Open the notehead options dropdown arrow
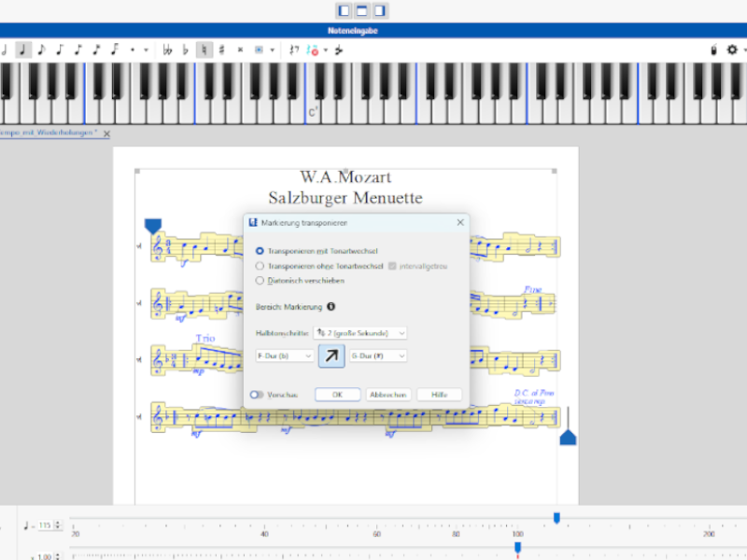The image size is (747, 560). point(272,49)
